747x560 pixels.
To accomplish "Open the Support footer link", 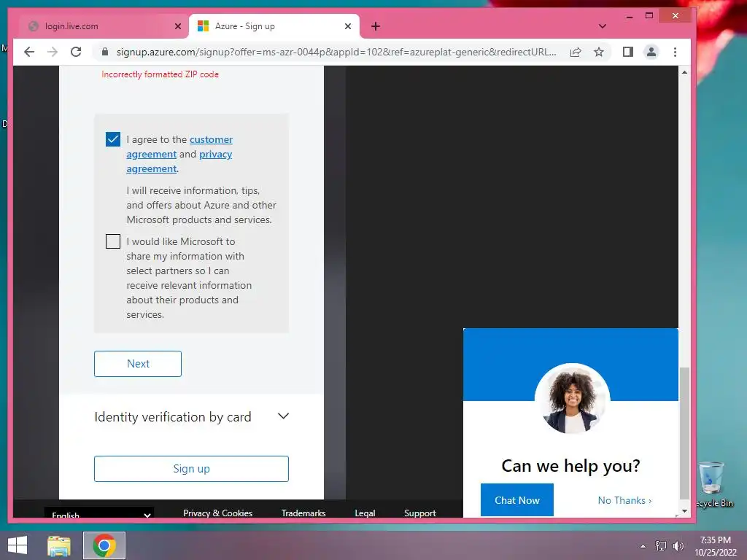I will [419, 513].
